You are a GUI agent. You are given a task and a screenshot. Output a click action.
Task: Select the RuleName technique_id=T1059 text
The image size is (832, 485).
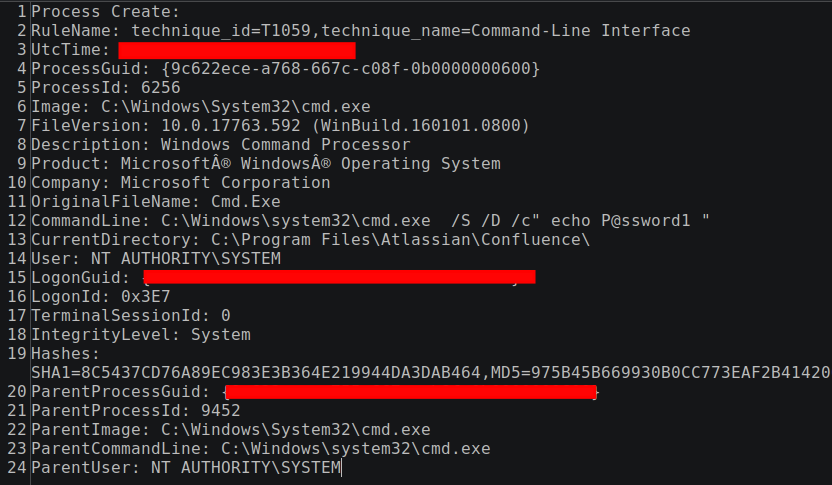(221, 31)
